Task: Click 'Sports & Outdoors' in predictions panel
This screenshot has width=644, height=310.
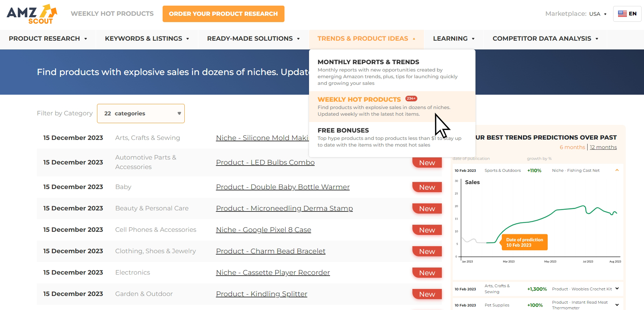Action: (x=502, y=170)
